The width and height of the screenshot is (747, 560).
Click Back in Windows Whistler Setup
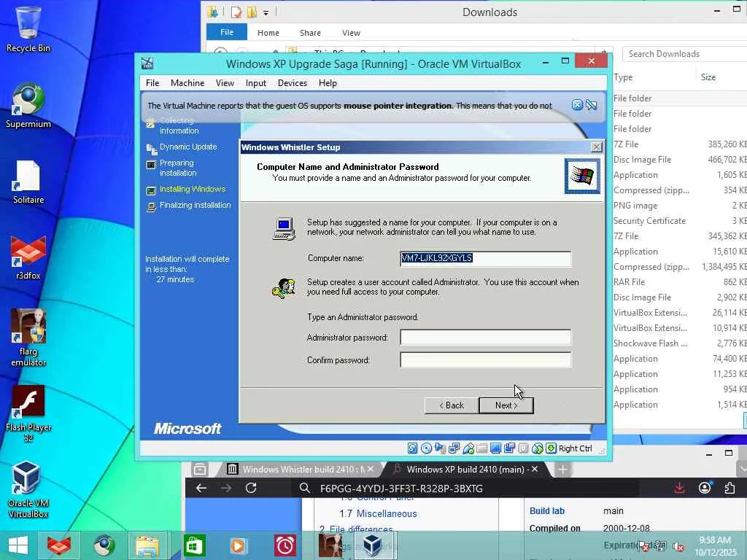pyautogui.click(x=451, y=405)
